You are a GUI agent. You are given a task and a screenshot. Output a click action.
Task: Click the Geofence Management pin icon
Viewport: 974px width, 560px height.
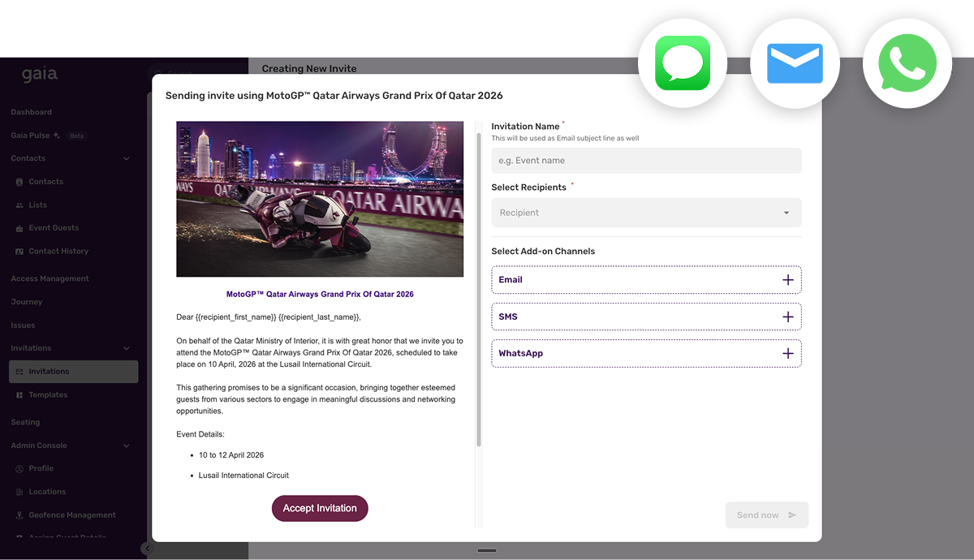(x=19, y=515)
